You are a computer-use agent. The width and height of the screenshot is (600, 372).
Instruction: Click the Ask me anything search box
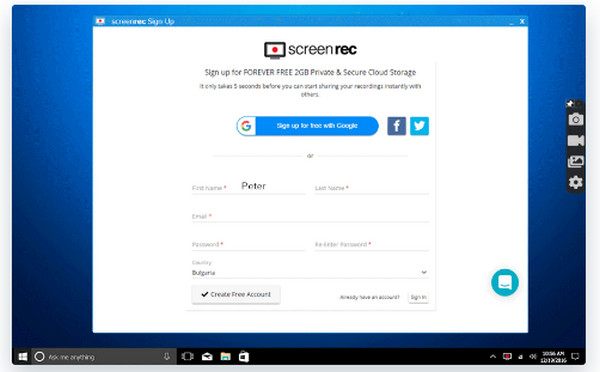coord(104,357)
